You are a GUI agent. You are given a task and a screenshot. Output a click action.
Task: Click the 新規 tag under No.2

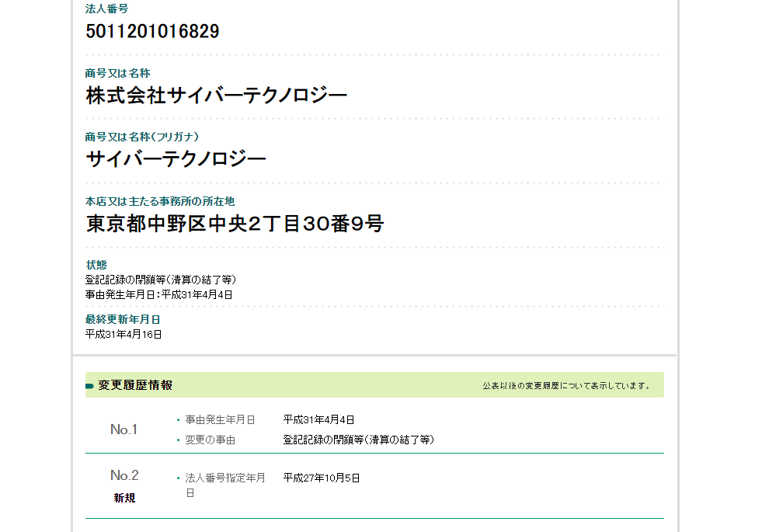[124, 498]
